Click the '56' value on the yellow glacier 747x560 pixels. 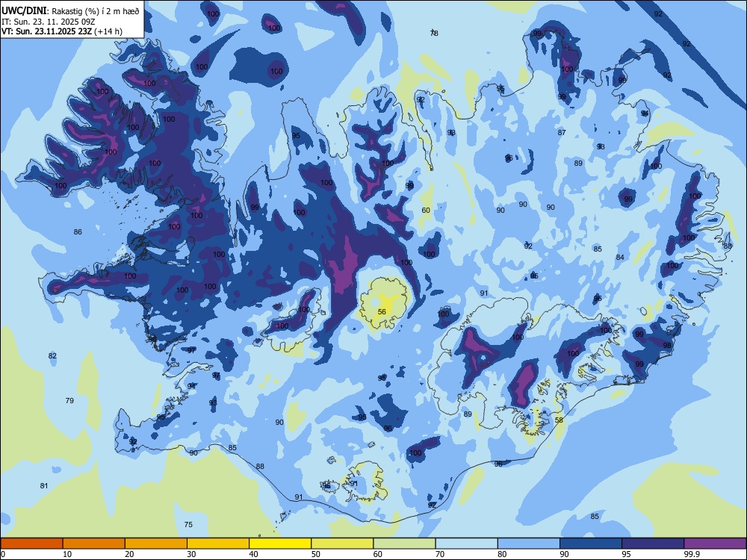click(x=382, y=312)
